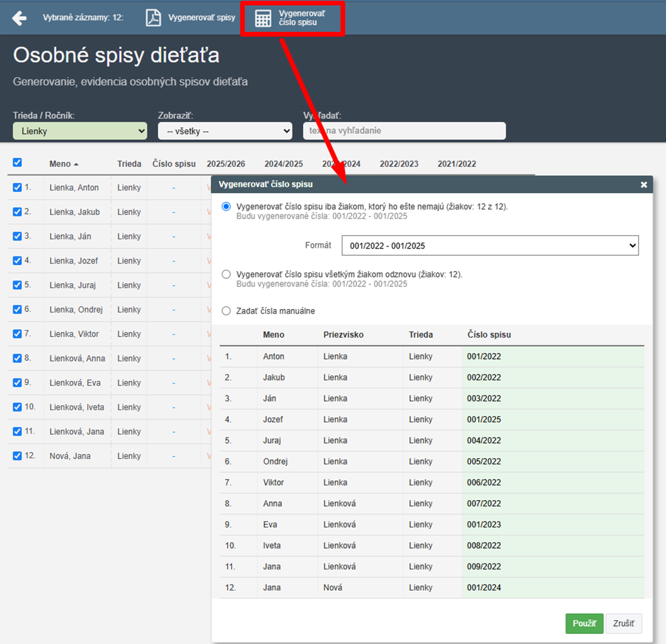This screenshot has width=666, height=644.
Task: Uncheck the row for Lienková, Iveta
Action: (17, 407)
